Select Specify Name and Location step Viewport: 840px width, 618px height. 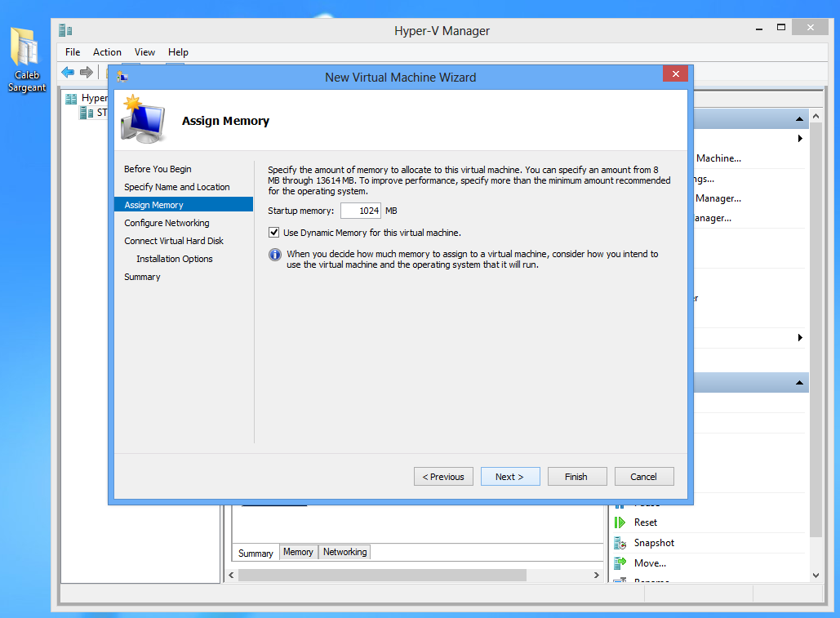coord(177,187)
